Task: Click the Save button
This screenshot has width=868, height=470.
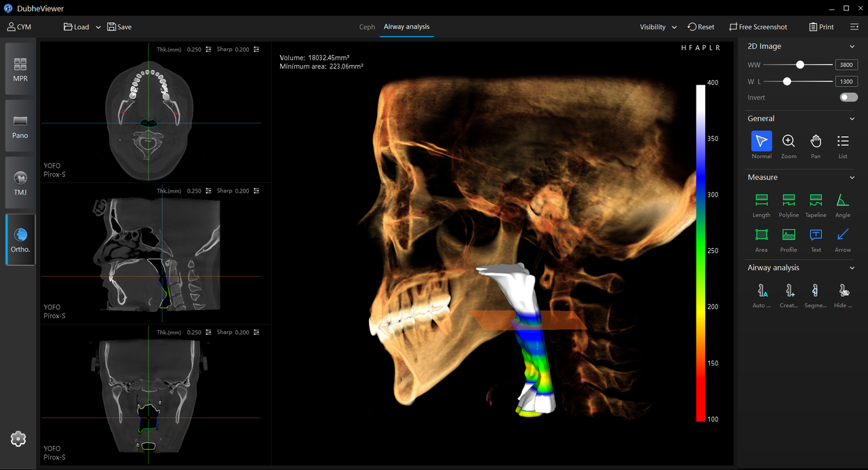Action: point(119,27)
